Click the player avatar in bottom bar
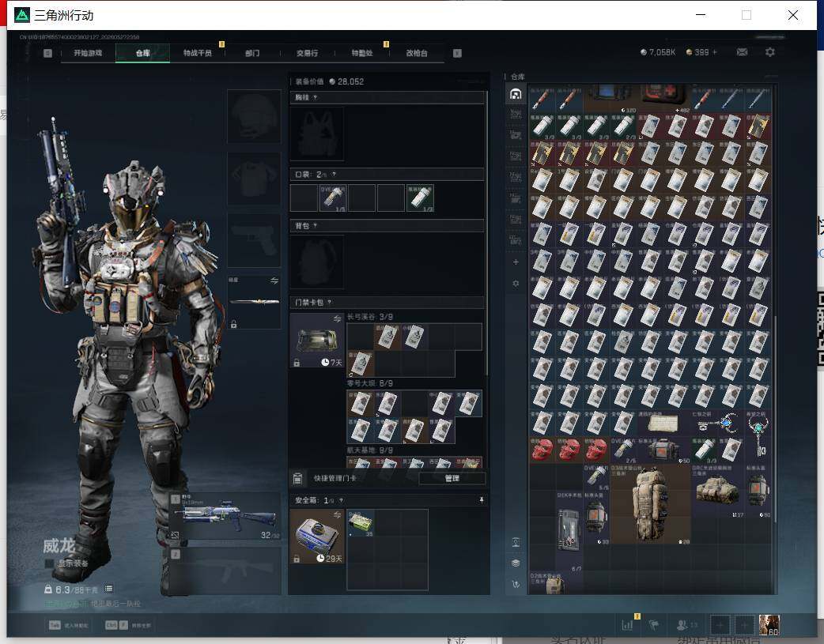The width and height of the screenshot is (824, 644). (769, 625)
